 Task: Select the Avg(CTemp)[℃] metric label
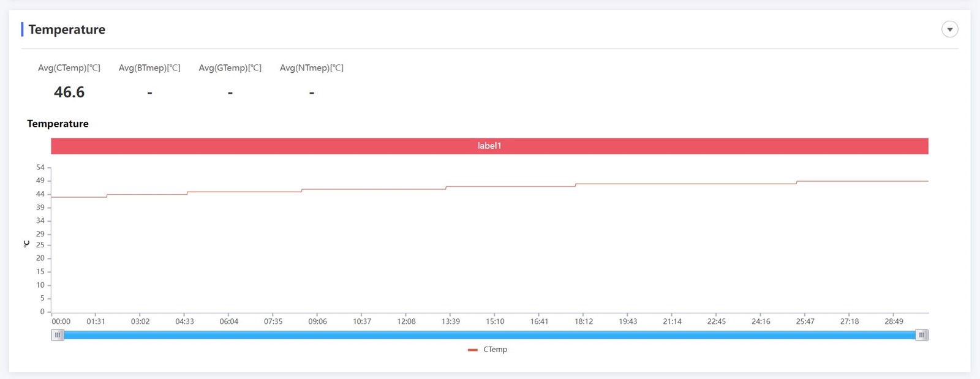69,68
